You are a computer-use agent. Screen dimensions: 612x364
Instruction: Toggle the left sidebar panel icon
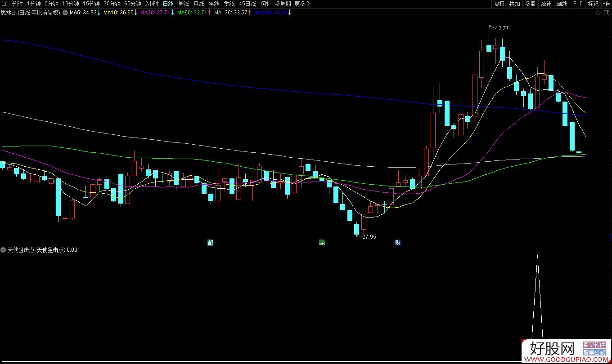4,4
